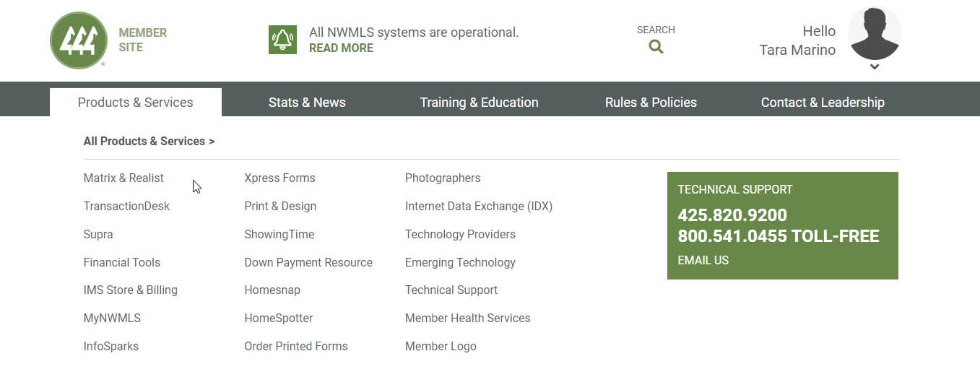Go to the Supra page

(x=98, y=234)
